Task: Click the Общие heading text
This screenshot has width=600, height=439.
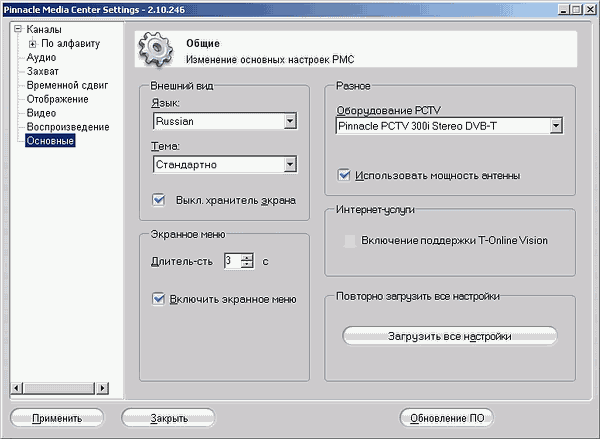Action: pyautogui.click(x=203, y=43)
